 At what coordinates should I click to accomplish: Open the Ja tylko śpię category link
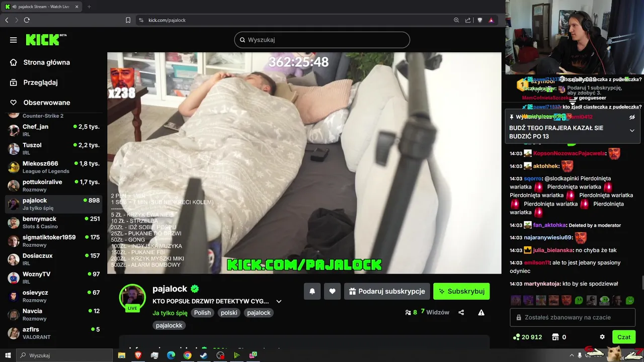pos(170,313)
